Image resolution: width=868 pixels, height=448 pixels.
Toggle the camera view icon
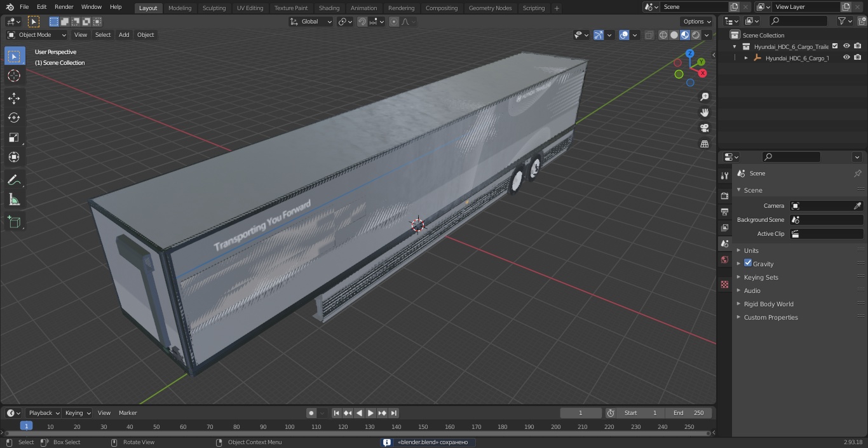click(x=704, y=128)
